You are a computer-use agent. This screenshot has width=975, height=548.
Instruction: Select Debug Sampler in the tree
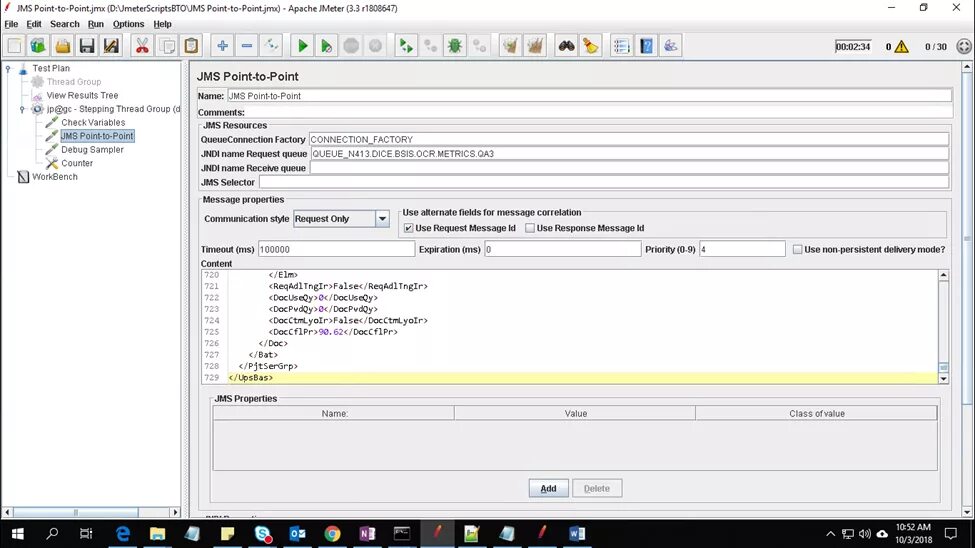coord(92,150)
